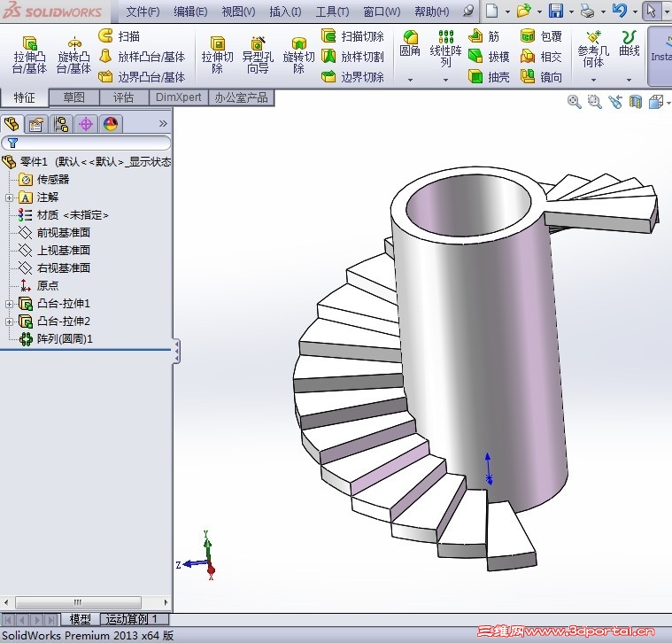Click the 拔模 draft tool

tap(489, 57)
